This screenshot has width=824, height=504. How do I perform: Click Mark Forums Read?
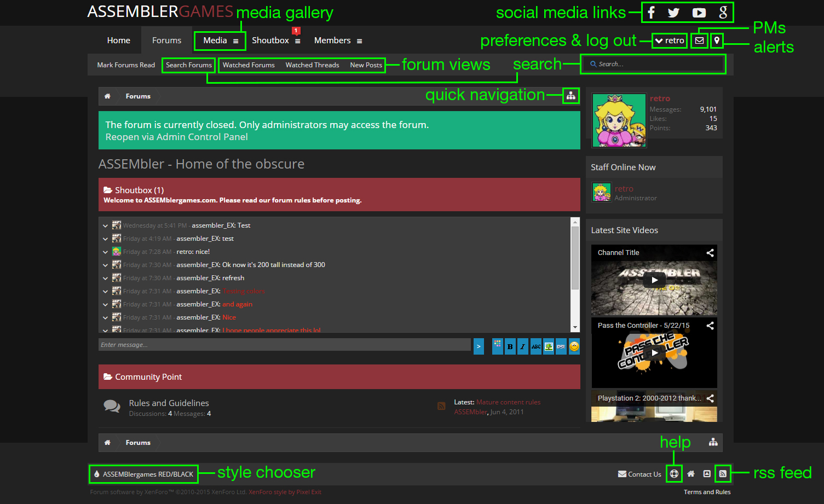click(x=126, y=65)
